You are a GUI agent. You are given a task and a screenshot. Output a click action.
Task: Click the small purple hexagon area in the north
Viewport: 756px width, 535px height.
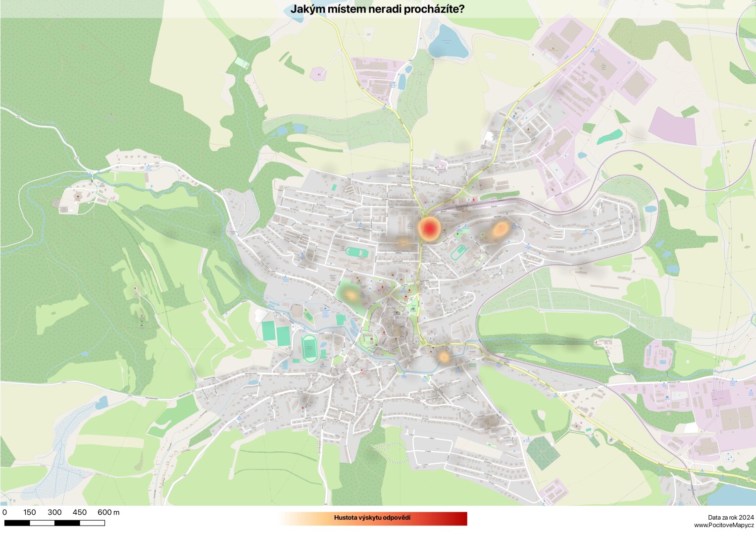pos(318,74)
